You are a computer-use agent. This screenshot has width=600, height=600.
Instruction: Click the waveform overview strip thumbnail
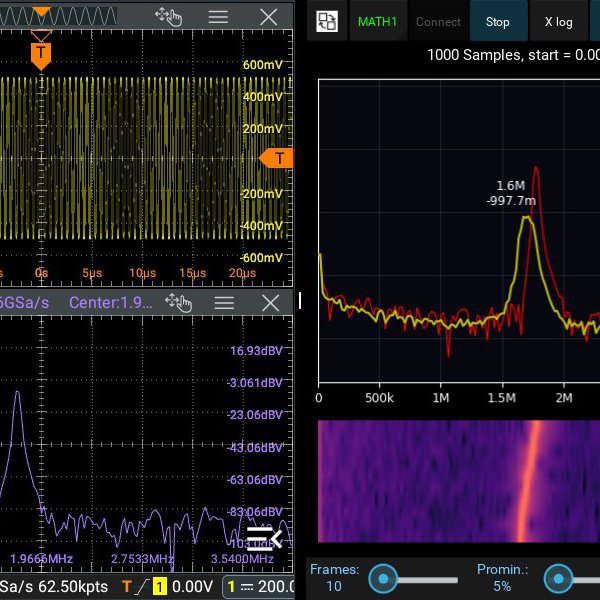[x=58, y=16]
